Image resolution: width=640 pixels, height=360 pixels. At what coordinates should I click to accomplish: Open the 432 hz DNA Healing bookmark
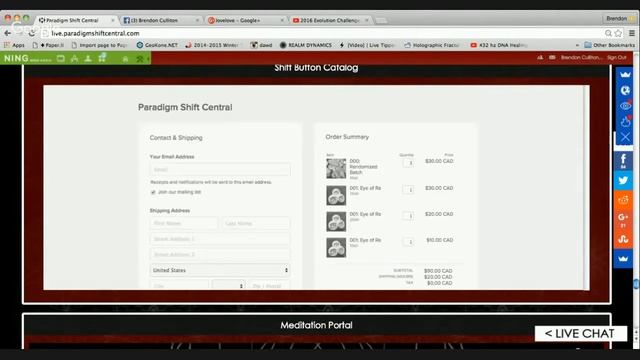(499, 45)
